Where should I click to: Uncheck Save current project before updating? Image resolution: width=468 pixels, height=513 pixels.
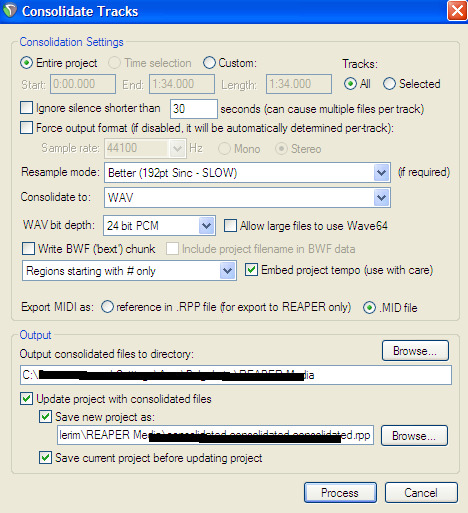point(45,458)
